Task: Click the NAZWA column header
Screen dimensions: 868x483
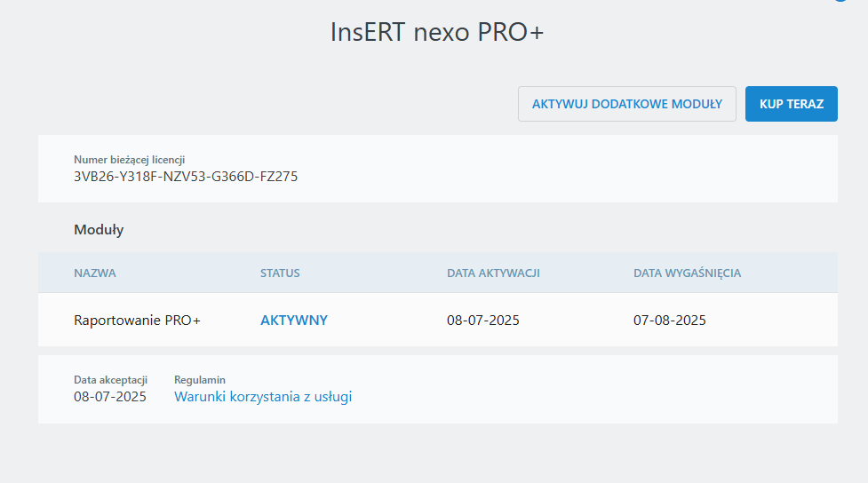Action: [x=95, y=273]
